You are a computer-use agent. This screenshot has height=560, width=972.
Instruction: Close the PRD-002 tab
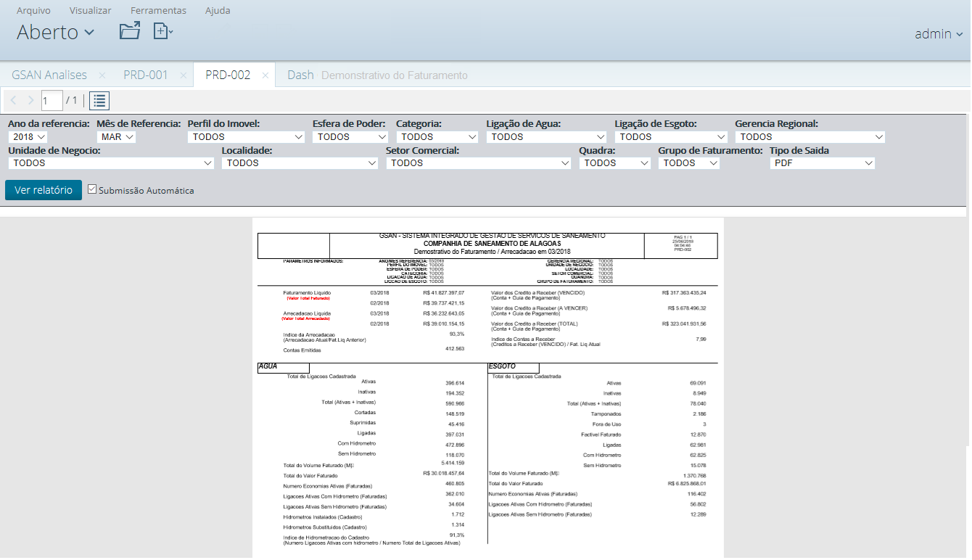click(265, 75)
